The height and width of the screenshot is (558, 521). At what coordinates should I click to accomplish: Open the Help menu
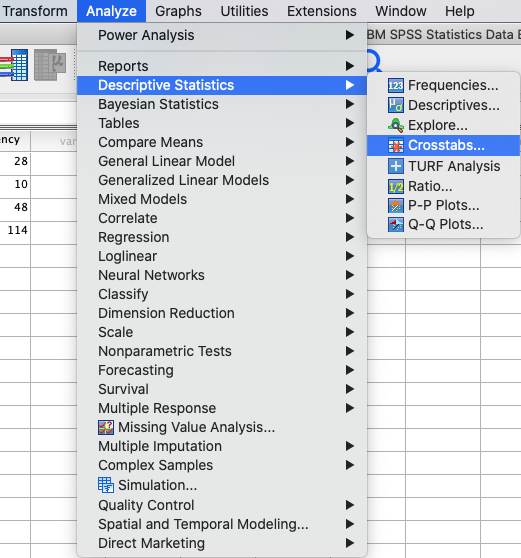[x=459, y=11]
